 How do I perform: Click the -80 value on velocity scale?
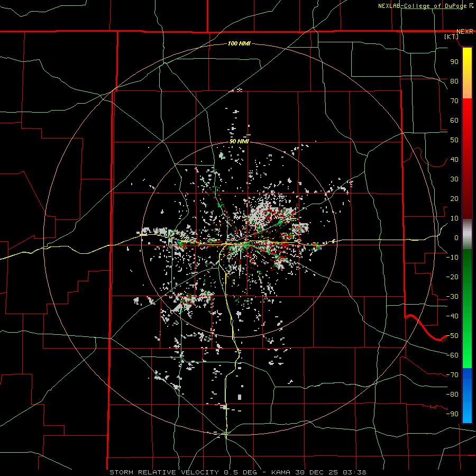452,395
